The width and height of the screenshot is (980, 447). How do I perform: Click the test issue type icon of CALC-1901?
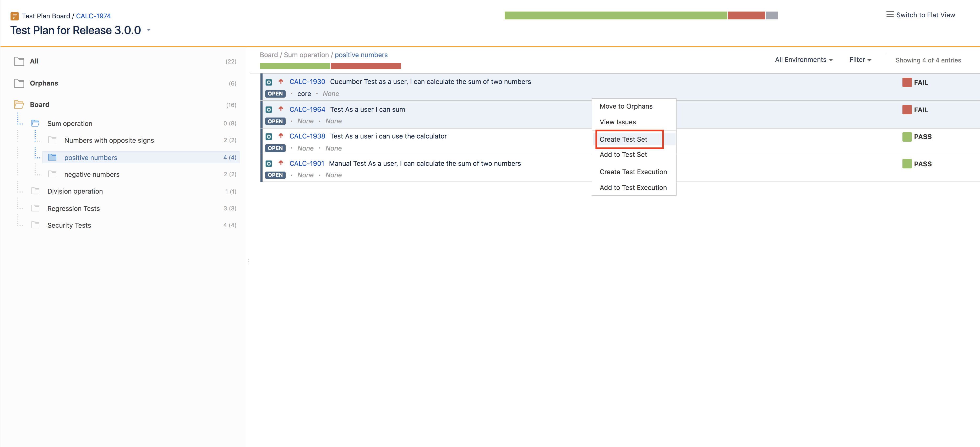point(269,164)
